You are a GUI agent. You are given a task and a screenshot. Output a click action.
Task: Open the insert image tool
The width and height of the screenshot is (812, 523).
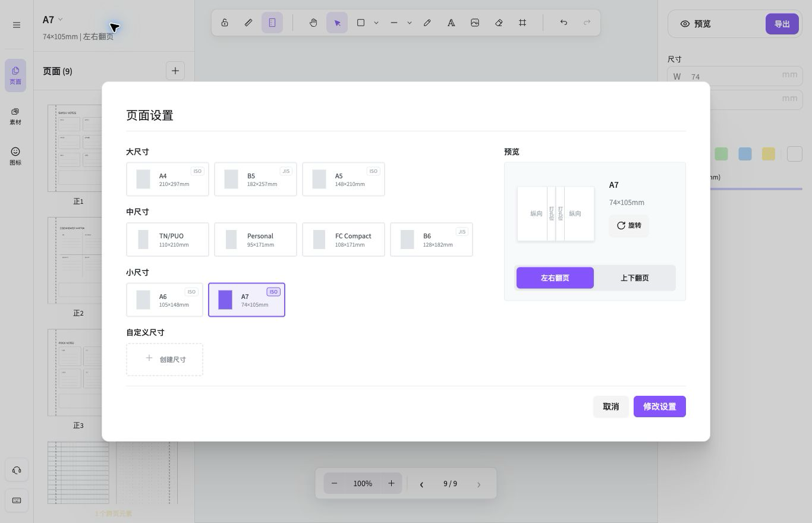475,23
